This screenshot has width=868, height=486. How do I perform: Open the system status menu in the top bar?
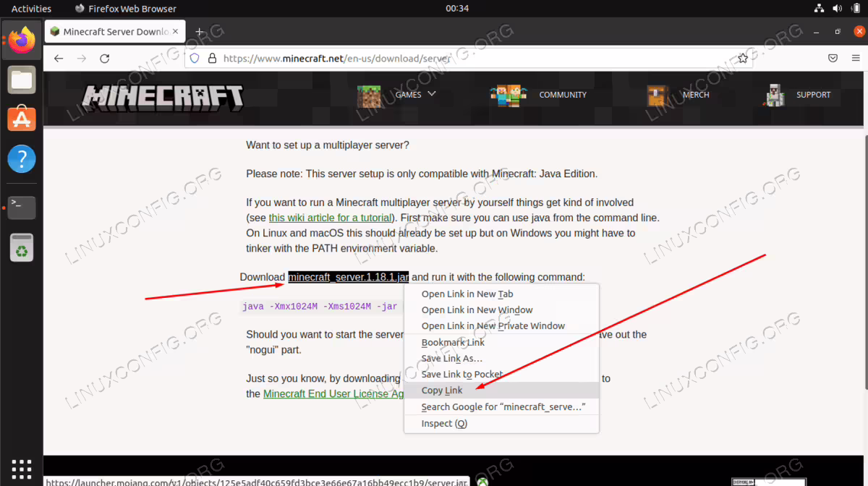[x=837, y=9]
